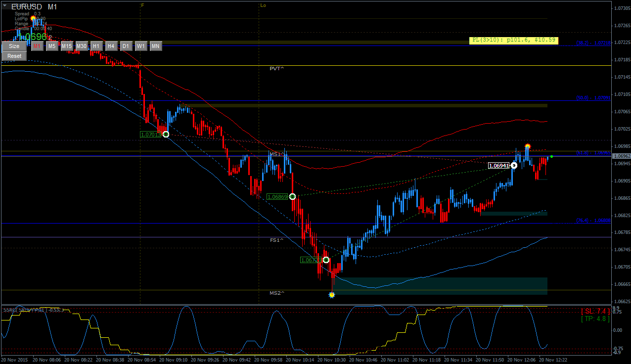Click the 1.07013 price label
Screen dimensions: 631x364
(x=151, y=134)
